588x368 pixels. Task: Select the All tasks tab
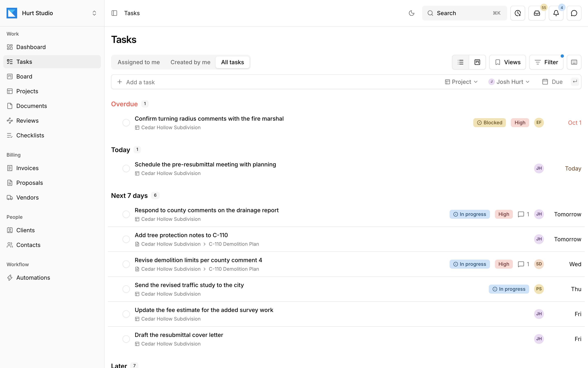233,62
